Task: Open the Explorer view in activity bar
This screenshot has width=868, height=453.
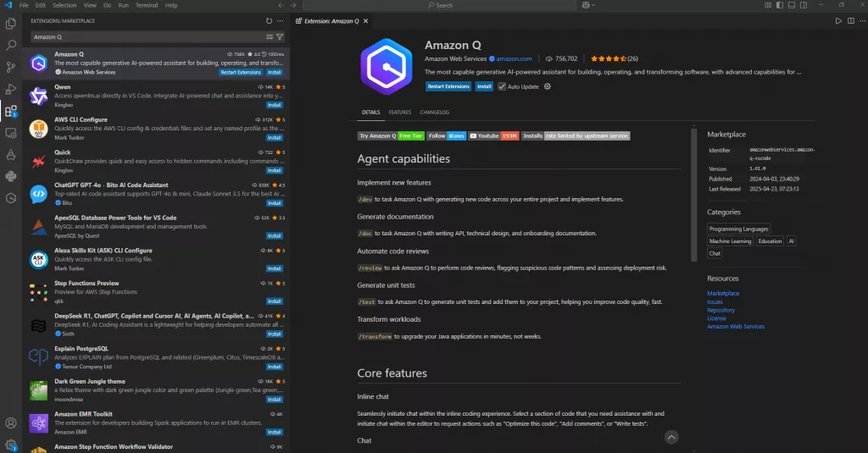Action: click(11, 23)
